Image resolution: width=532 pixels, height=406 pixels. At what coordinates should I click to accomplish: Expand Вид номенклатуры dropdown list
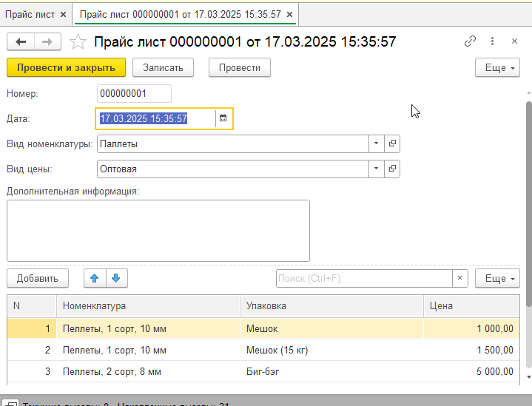(375, 143)
